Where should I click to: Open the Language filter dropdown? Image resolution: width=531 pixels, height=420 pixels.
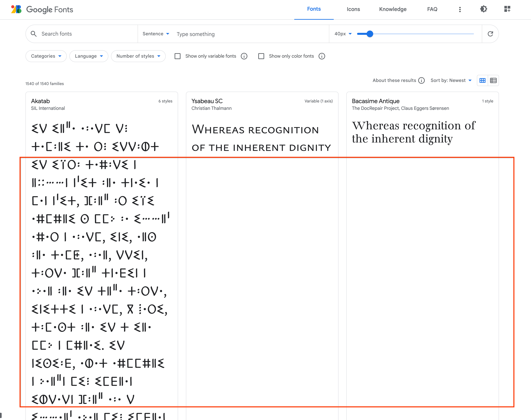[x=89, y=56]
